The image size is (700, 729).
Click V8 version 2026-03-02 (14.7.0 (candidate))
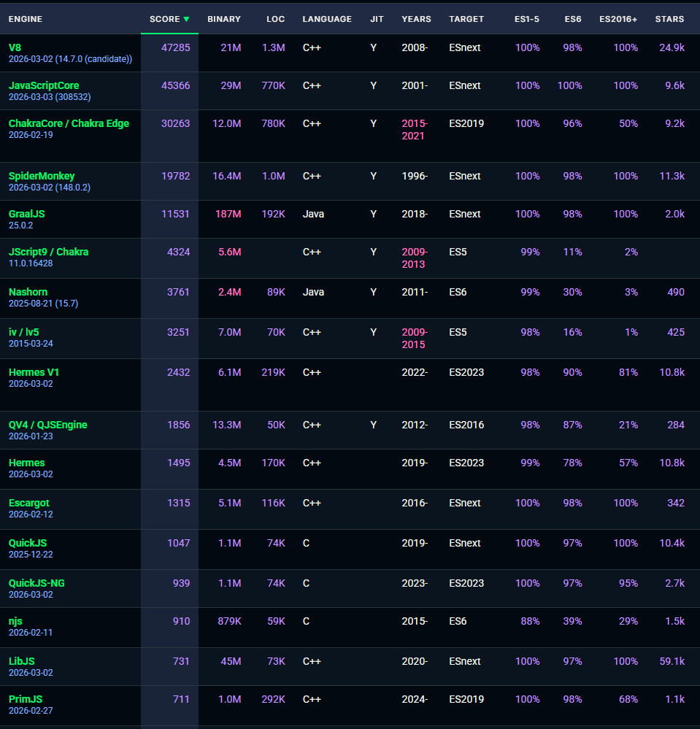point(70,59)
